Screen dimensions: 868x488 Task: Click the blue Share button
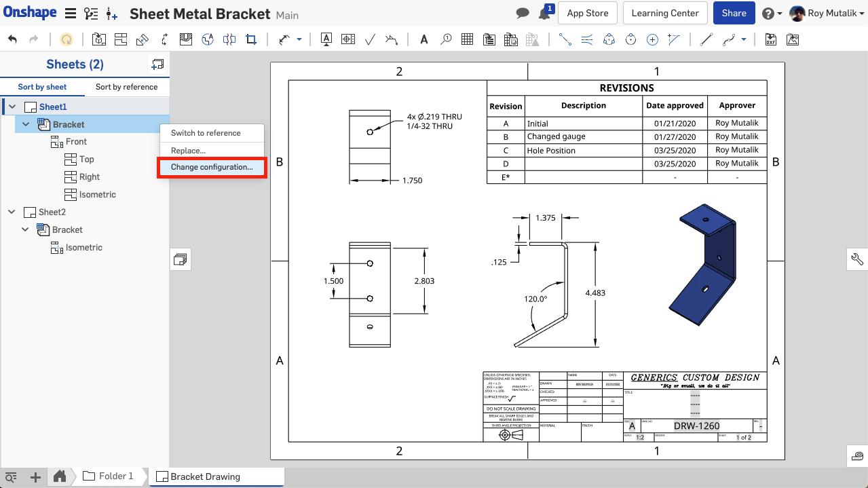[734, 13]
